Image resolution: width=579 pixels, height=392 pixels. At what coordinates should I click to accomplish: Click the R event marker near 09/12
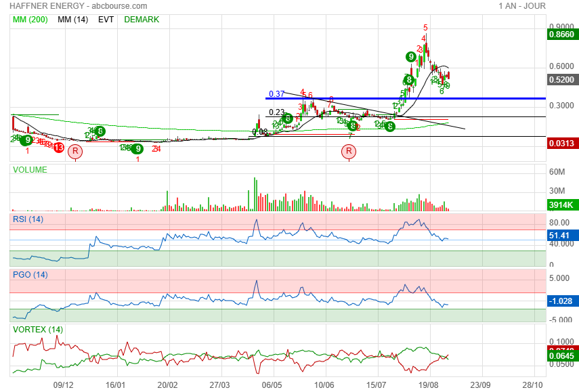click(75, 151)
